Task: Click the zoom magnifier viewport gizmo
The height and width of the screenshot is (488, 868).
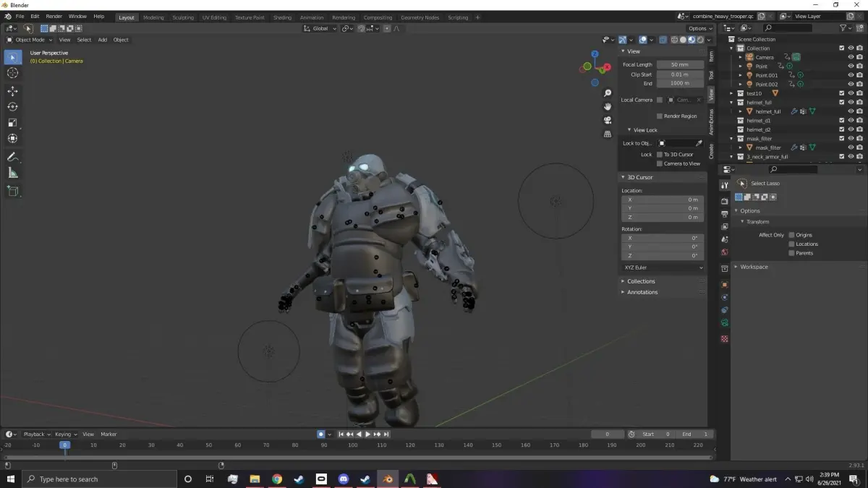Action: [x=608, y=93]
